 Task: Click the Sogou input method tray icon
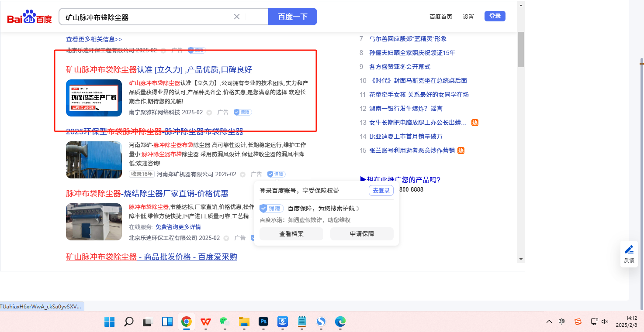tap(578, 322)
